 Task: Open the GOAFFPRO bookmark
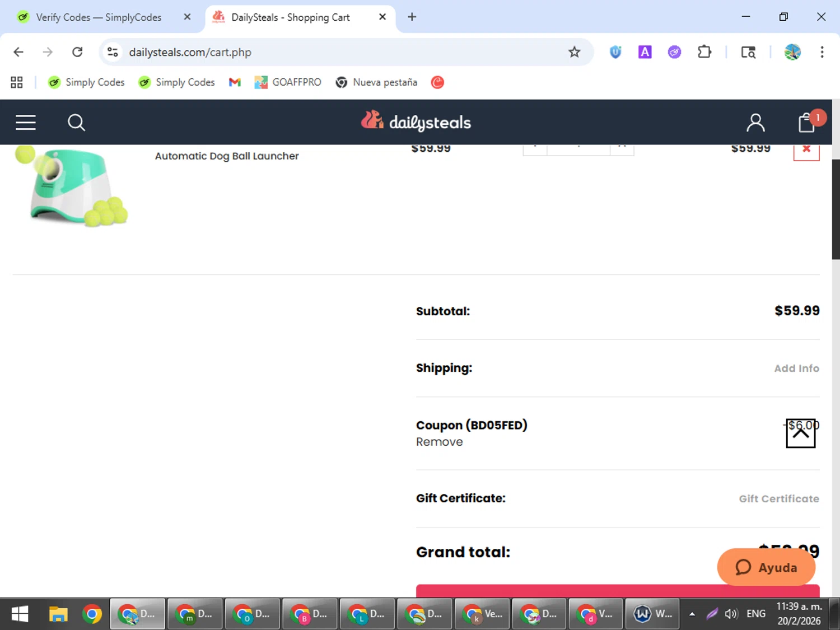[288, 82]
